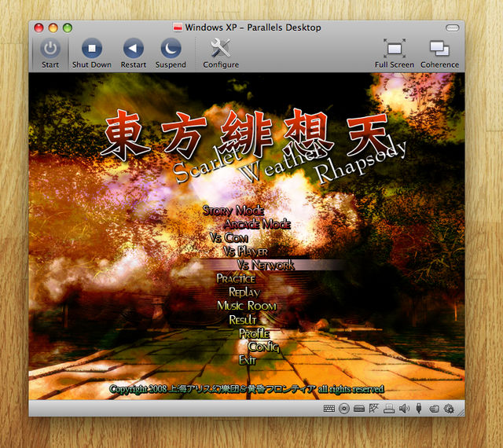Shut Down the virtual machine
The height and width of the screenshot is (448, 503).
92,49
